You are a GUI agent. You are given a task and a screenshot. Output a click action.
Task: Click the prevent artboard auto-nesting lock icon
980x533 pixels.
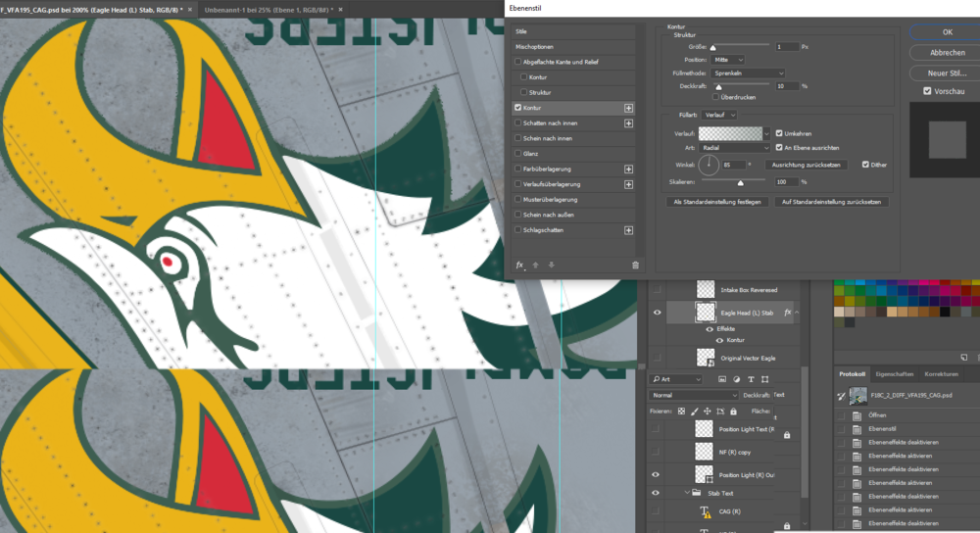[720, 412]
